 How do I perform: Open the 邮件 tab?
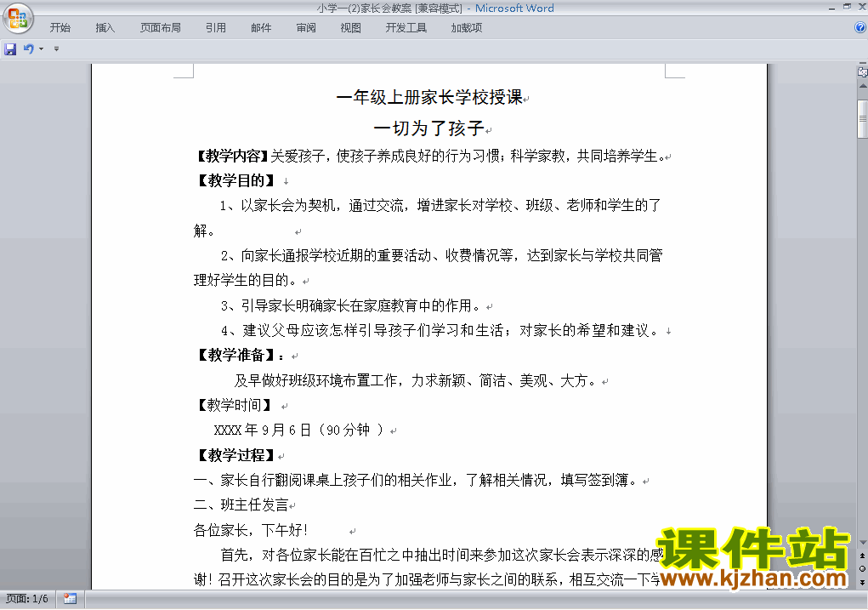[x=261, y=28]
